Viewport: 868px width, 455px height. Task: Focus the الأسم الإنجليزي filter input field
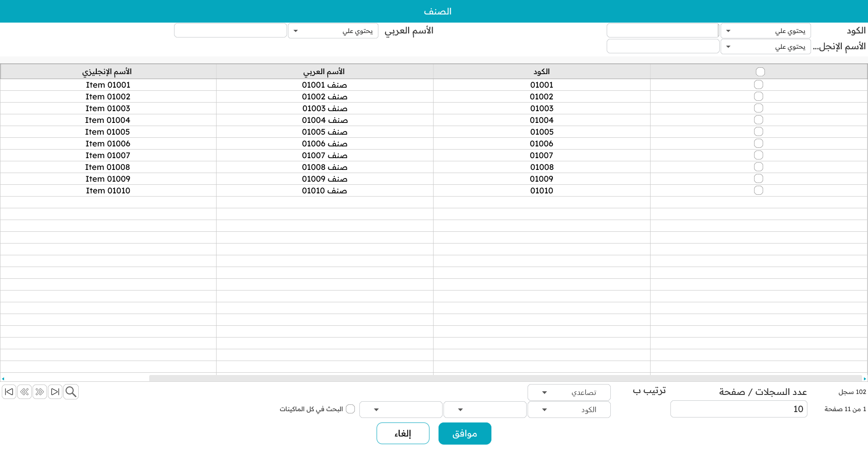(663, 46)
